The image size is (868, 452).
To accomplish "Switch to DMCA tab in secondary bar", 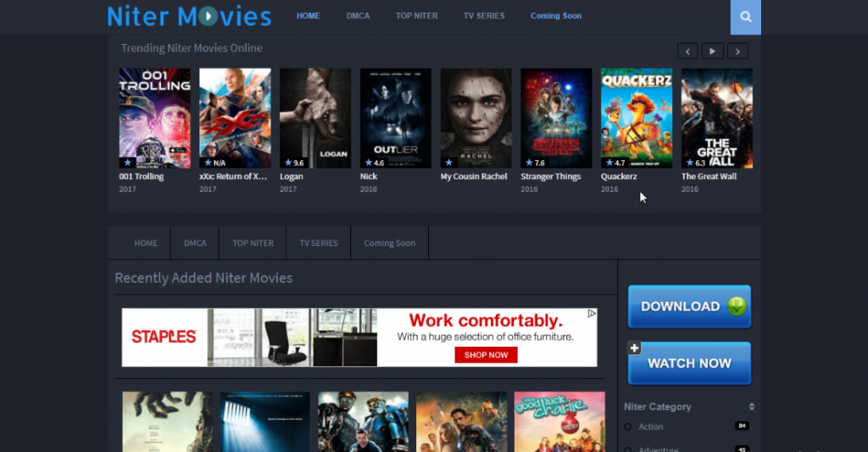I will [x=195, y=243].
